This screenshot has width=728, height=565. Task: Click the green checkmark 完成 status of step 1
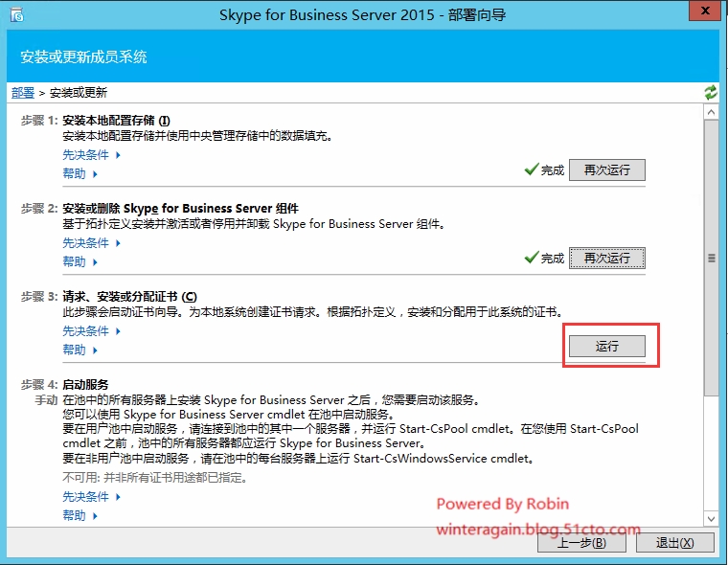point(544,169)
